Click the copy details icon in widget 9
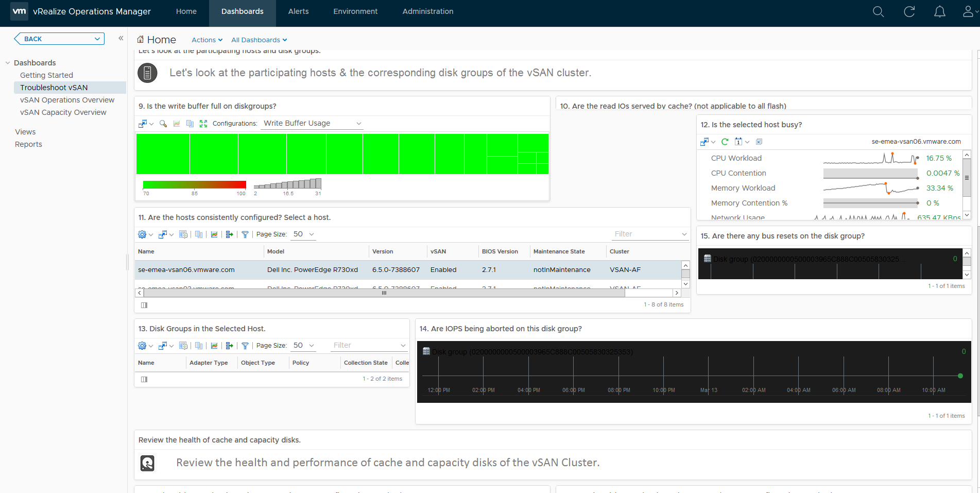The height and width of the screenshot is (493, 980). [x=190, y=124]
